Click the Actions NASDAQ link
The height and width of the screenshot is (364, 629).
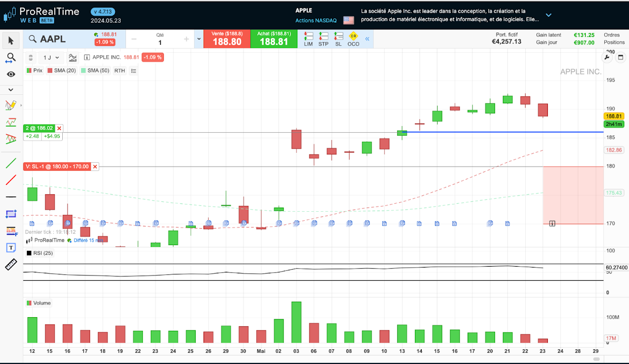click(316, 21)
